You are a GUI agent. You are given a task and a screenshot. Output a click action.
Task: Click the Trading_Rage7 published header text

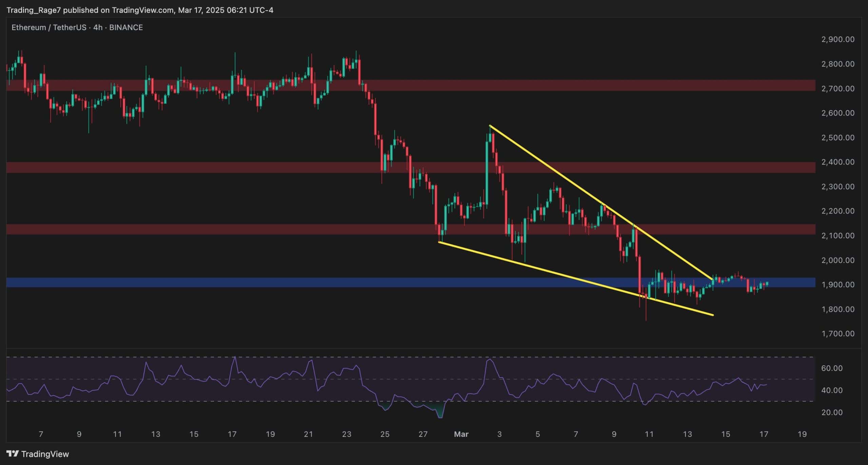pos(140,10)
